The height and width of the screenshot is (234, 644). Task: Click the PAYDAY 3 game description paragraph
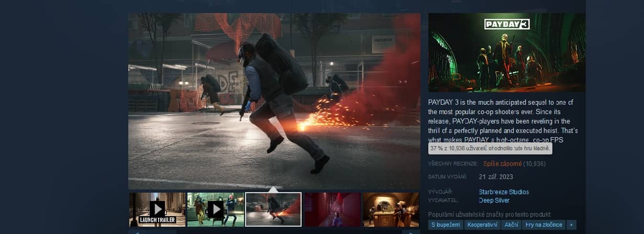(x=503, y=121)
